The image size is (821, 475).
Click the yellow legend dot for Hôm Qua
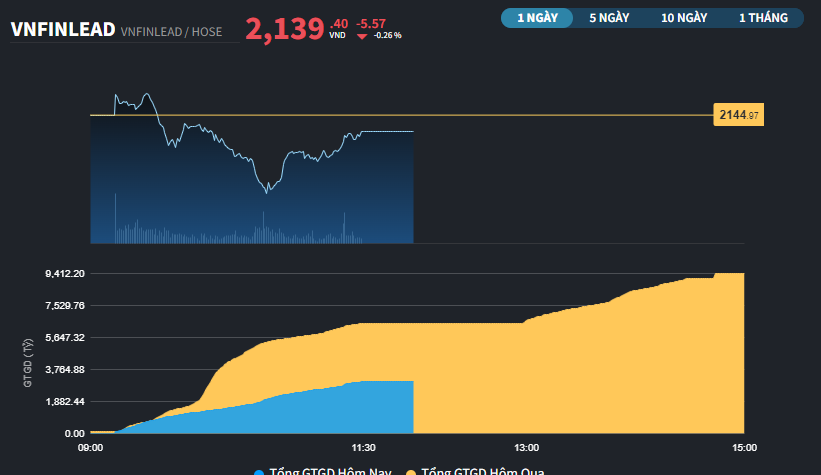click(x=411, y=472)
